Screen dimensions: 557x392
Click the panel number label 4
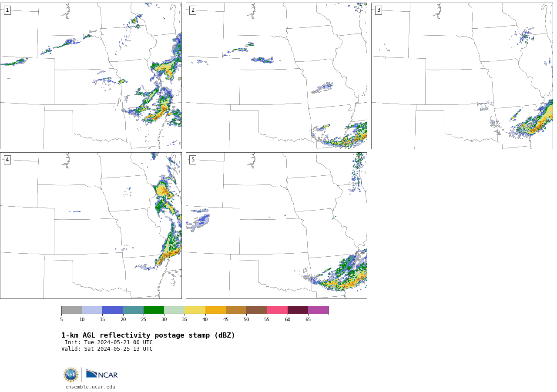[x=7, y=160]
